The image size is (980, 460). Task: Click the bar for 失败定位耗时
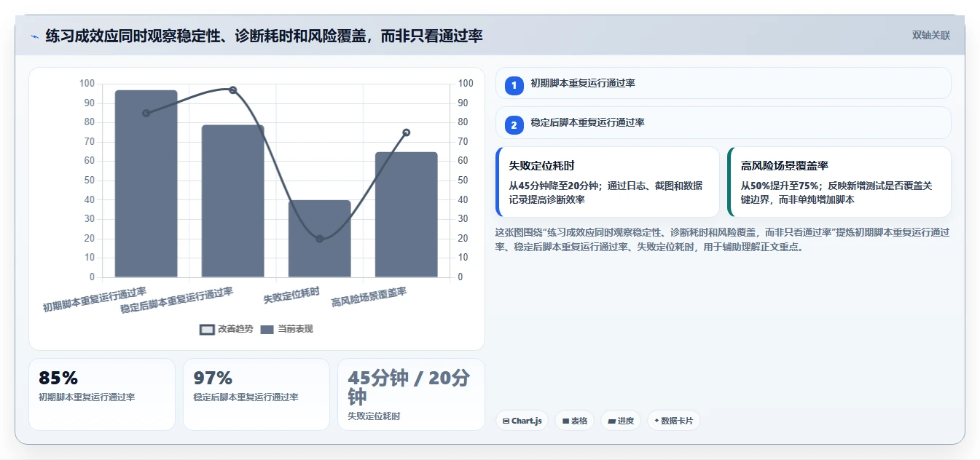click(319, 239)
